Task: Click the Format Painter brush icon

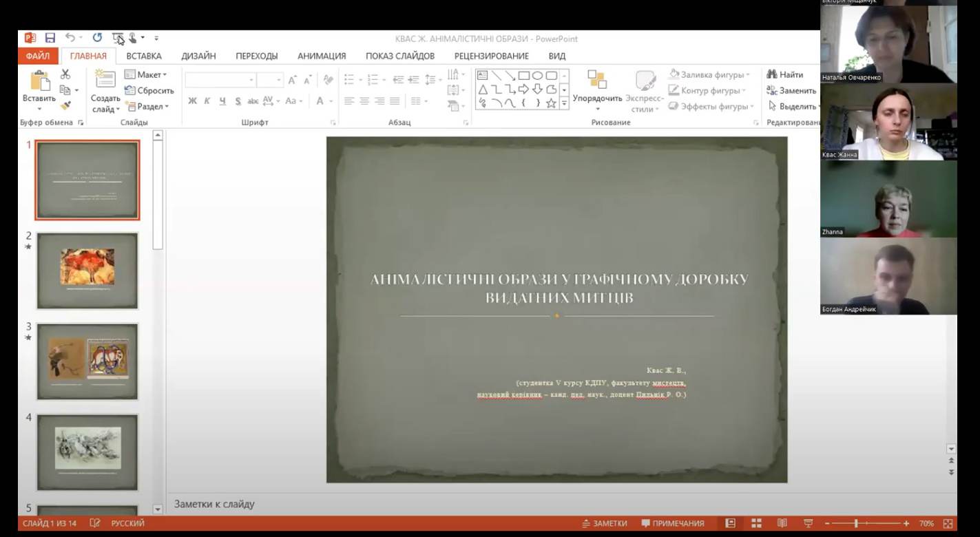Action: (x=65, y=106)
